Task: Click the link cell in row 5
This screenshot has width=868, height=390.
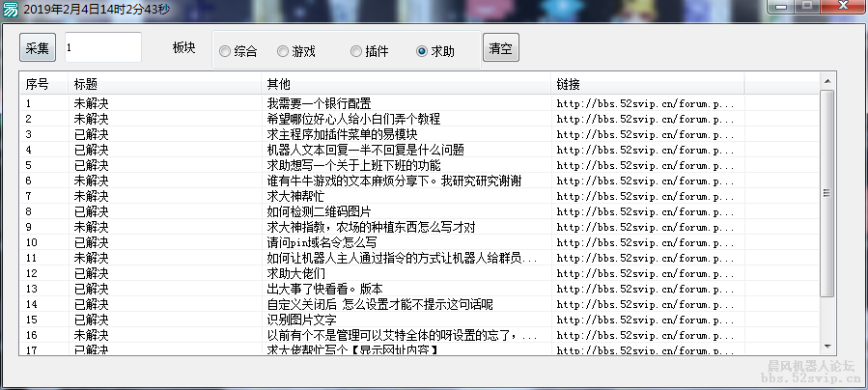Action: pos(646,165)
